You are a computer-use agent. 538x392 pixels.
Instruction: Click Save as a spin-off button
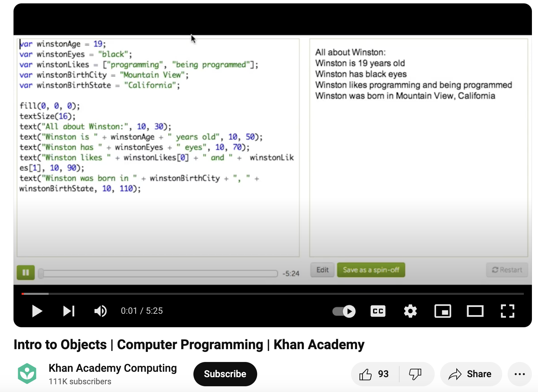[x=371, y=270]
